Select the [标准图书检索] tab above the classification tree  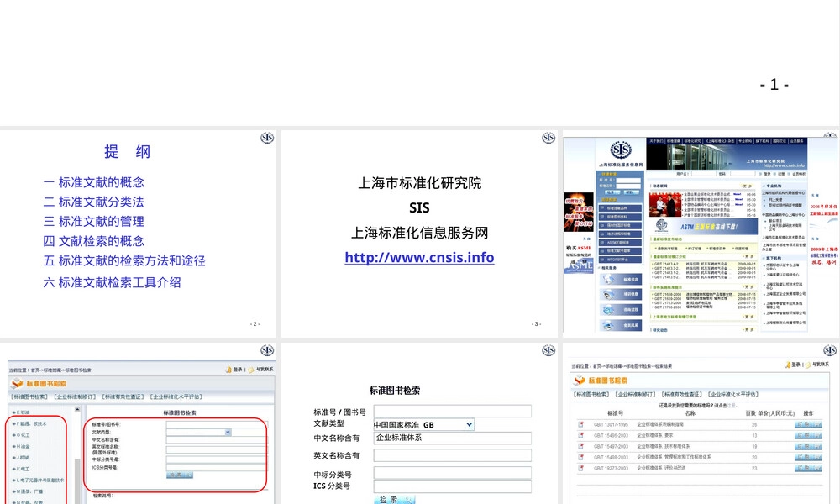tap(29, 396)
